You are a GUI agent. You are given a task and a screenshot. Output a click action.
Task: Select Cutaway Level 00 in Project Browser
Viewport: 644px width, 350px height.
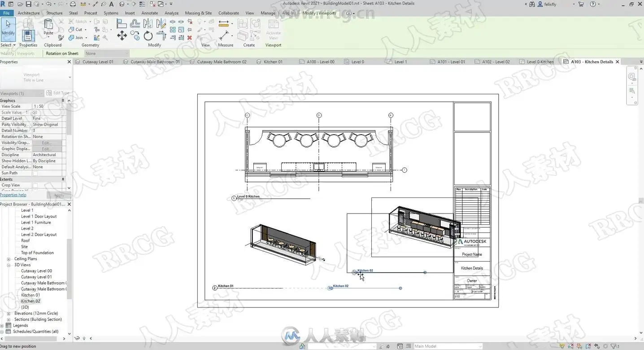click(x=36, y=271)
